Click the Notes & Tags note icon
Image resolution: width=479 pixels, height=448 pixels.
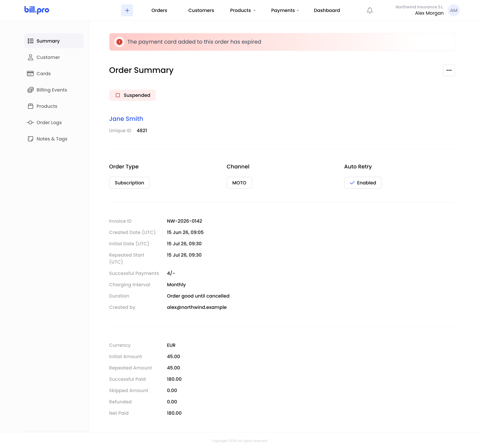pos(31,139)
